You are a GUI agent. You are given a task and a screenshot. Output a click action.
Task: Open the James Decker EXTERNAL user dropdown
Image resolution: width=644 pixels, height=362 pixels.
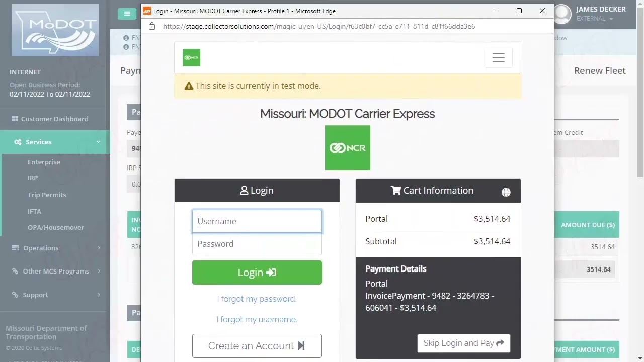(601, 14)
